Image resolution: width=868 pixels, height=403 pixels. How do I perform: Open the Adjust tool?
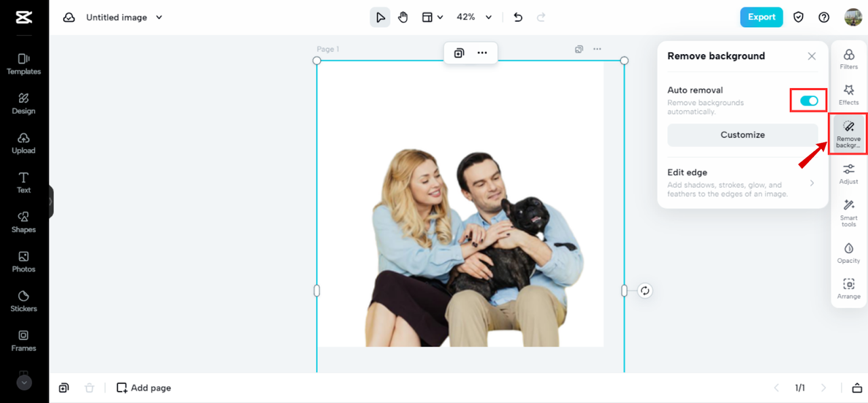tap(849, 174)
